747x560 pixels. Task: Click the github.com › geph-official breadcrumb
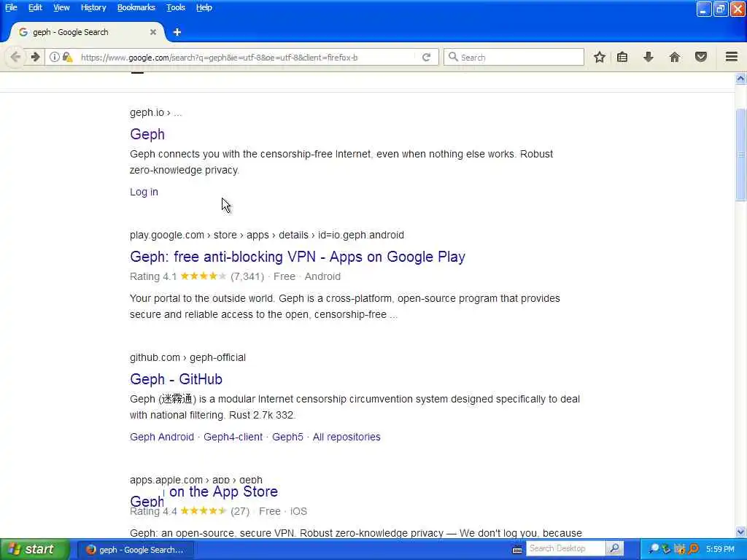point(187,357)
